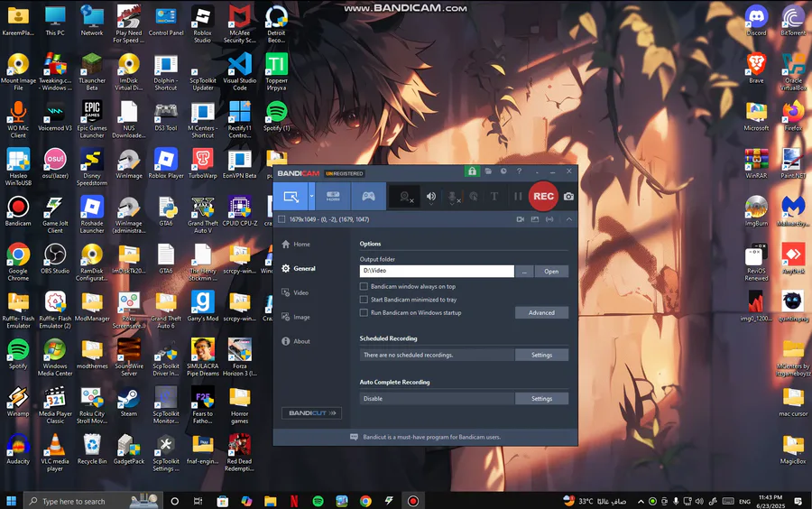Viewport: 812px width, 509px height.
Task: Enable Bandicam window always on top
Action: pos(364,286)
